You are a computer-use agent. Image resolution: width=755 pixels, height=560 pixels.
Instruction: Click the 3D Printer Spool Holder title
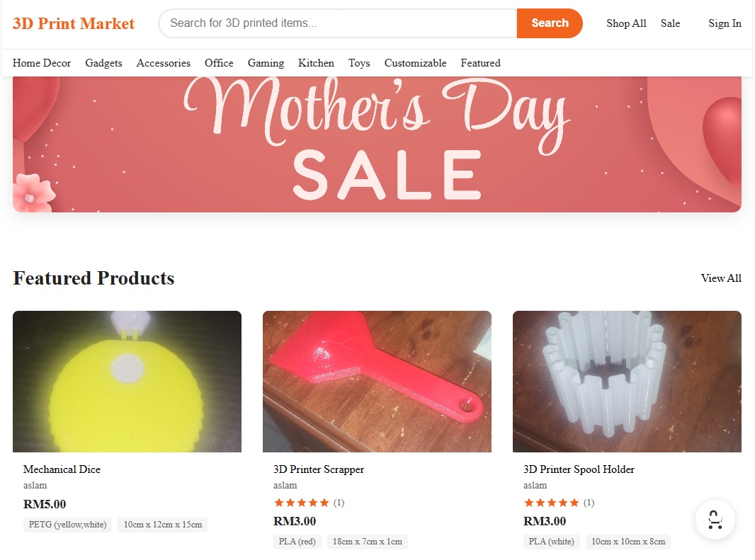(579, 469)
